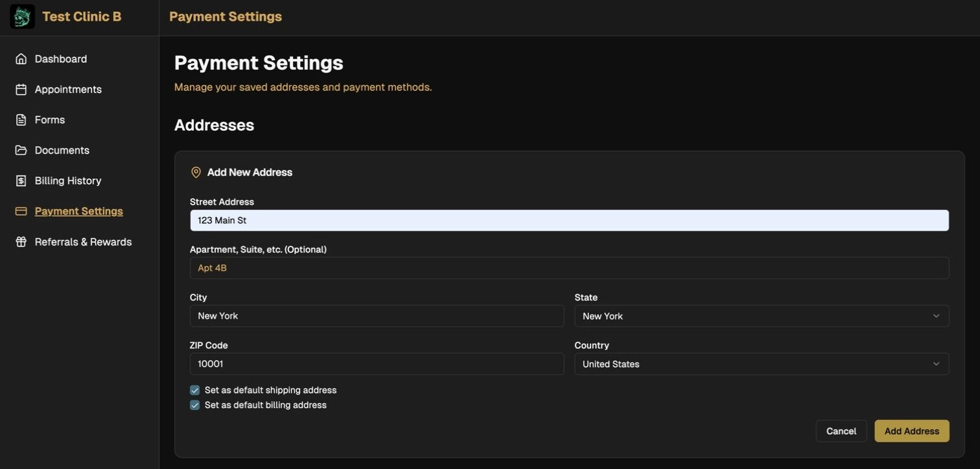Uncheck Set as default billing address
The image size is (980, 469).
pos(194,405)
